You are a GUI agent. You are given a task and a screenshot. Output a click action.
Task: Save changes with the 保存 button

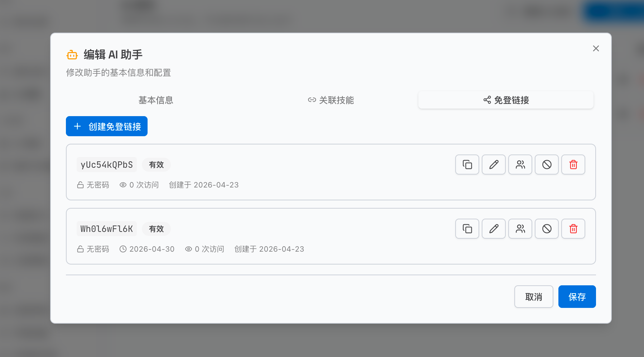pos(577,296)
